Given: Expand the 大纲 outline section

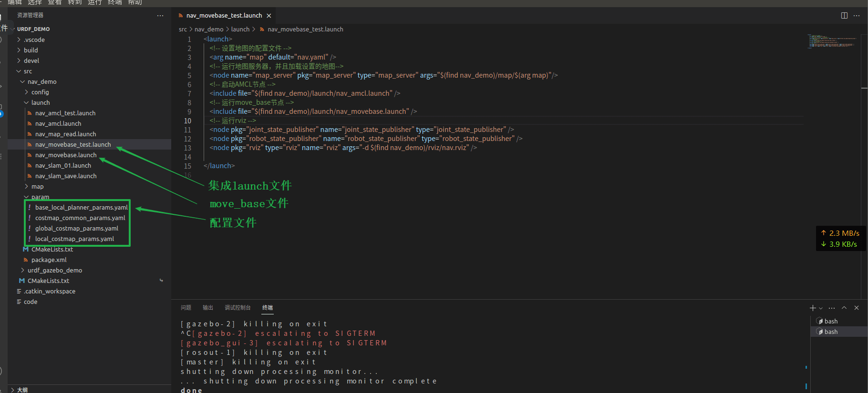Looking at the screenshot, I should pos(22,389).
